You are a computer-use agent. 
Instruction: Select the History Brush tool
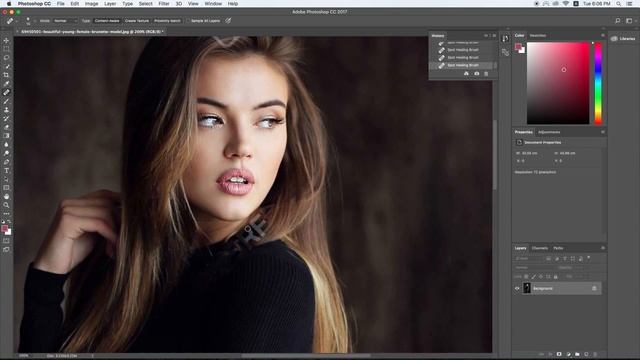[6, 118]
